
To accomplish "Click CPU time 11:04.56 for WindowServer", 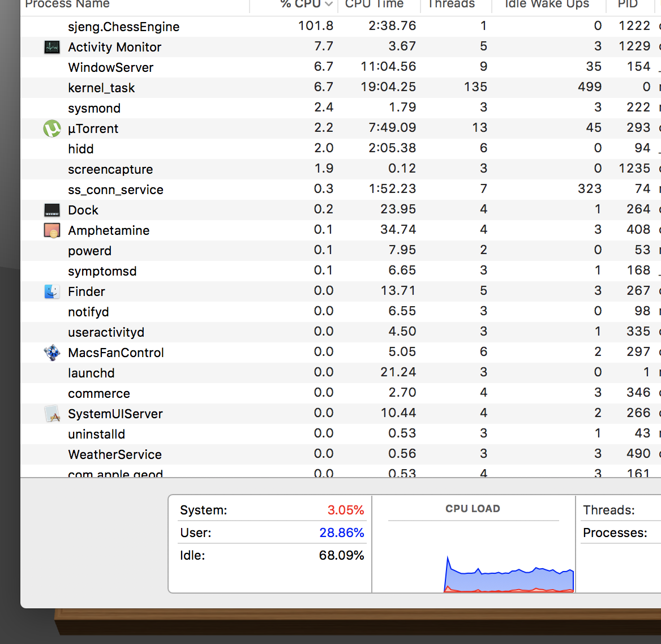I will 388,67.
